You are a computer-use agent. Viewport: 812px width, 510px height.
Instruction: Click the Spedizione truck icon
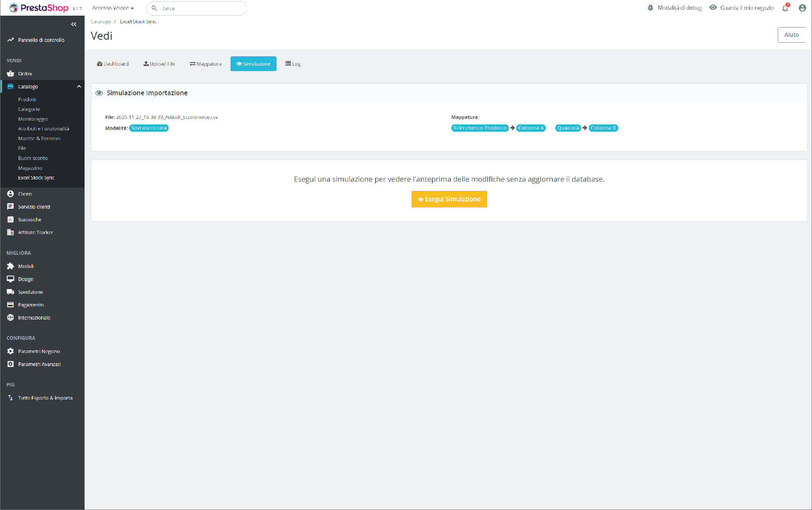tap(11, 292)
